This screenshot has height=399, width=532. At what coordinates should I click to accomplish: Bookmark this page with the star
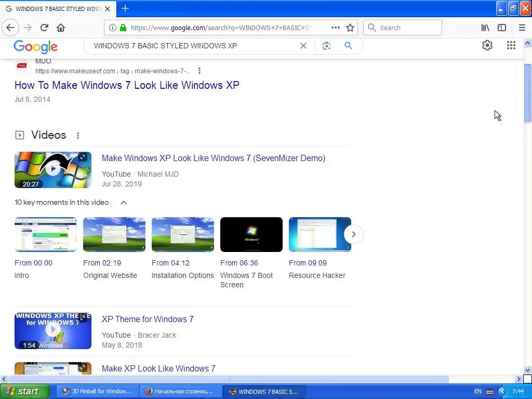(x=350, y=28)
